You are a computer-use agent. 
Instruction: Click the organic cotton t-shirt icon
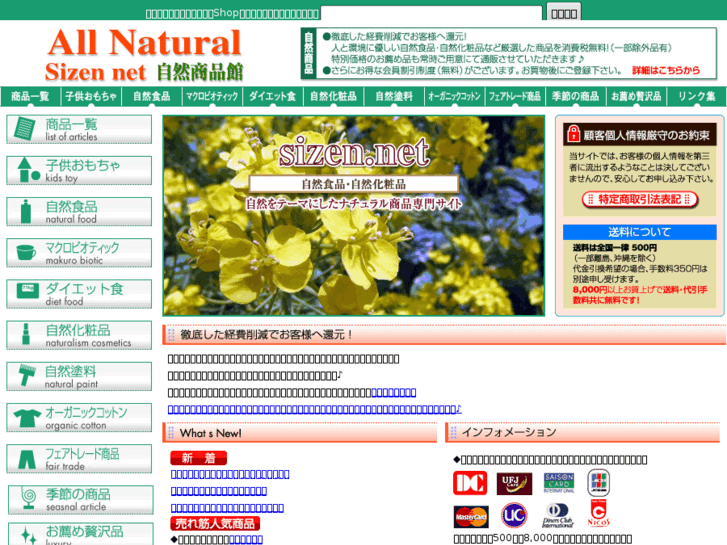[27, 418]
